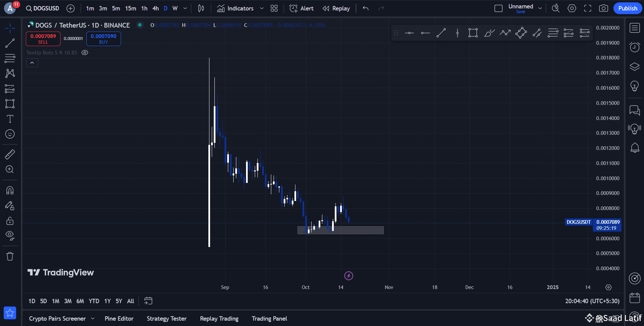Open the object tree layers panel
Image resolution: width=644 pixels, height=326 pixels.
coord(635,67)
